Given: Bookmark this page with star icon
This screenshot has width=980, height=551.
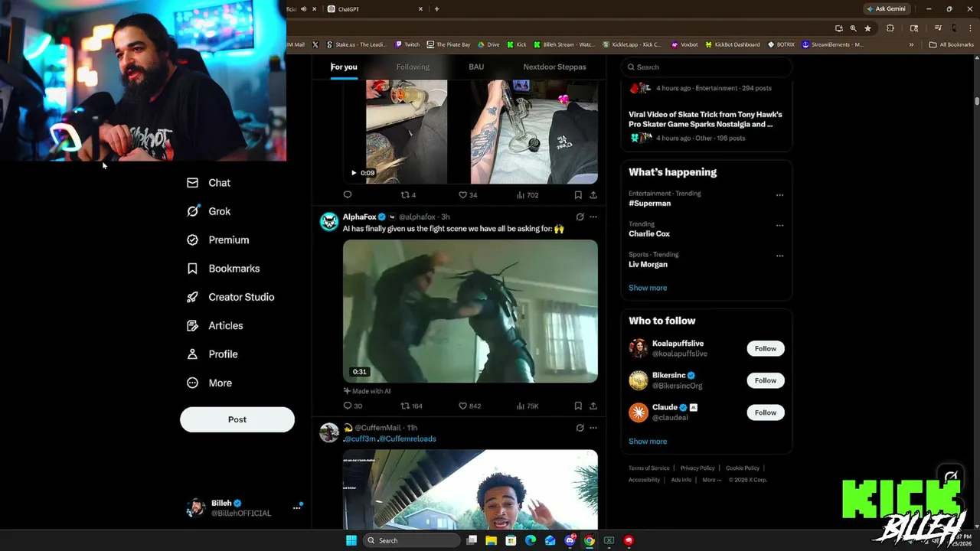Looking at the screenshot, I should pyautogui.click(x=867, y=28).
